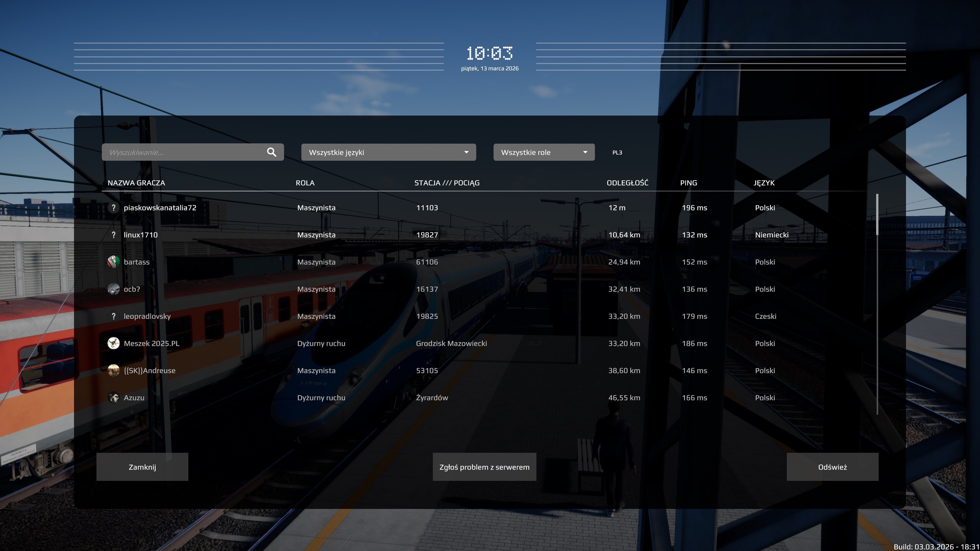Click bartass player avatar
The width and height of the screenshot is (980, 551).
(x=113, y=262)
